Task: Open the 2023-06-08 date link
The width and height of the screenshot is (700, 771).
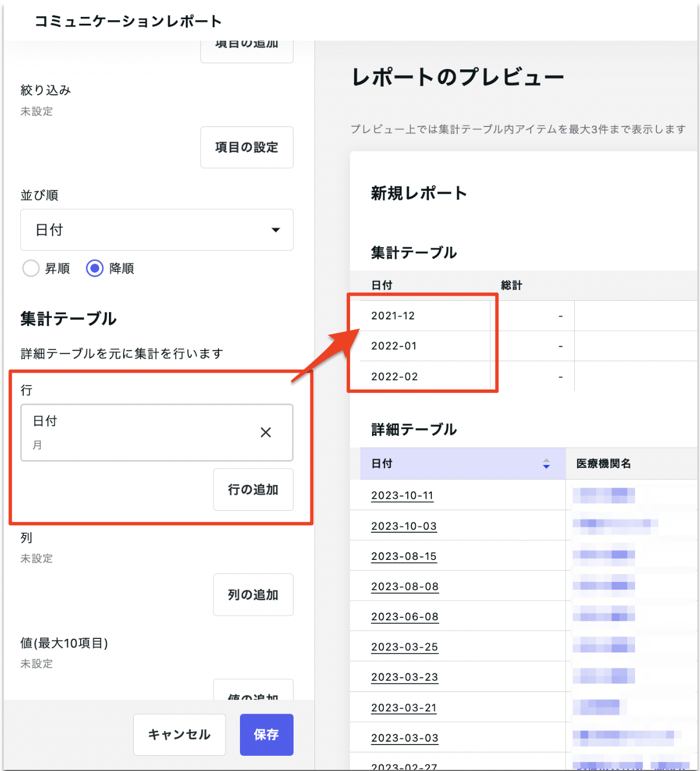Action: pos(405,617)
